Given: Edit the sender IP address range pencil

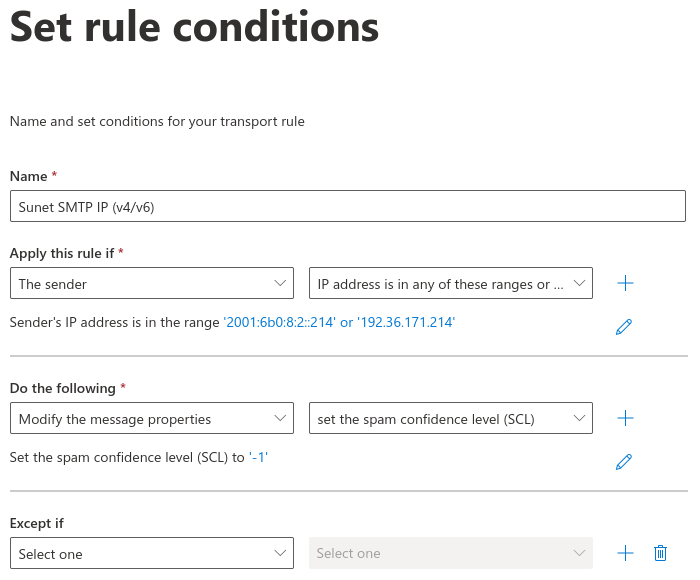Looking at the screenshot, I should [624, 327].
